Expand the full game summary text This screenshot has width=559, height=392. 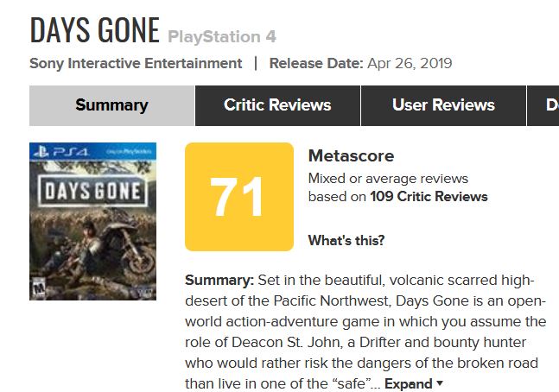click(408, 383)
